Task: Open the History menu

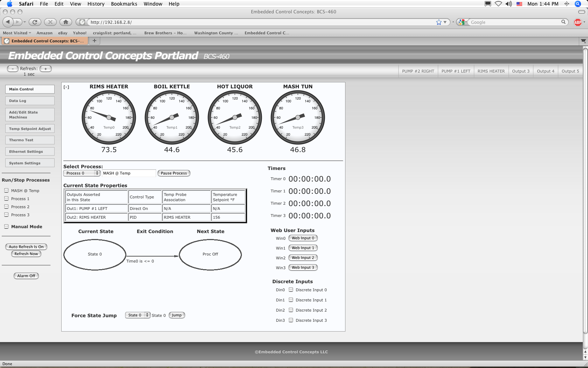Action: [x=96, y=4]
